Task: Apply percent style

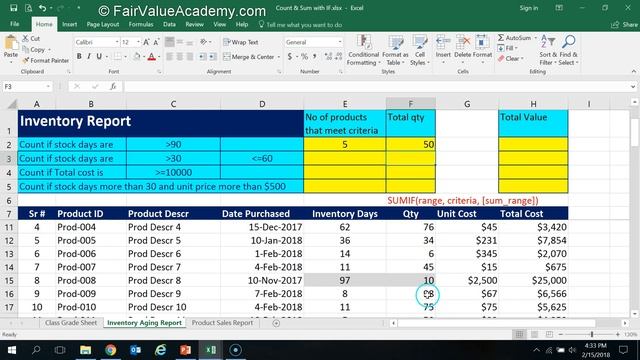Action: [304, 56]
